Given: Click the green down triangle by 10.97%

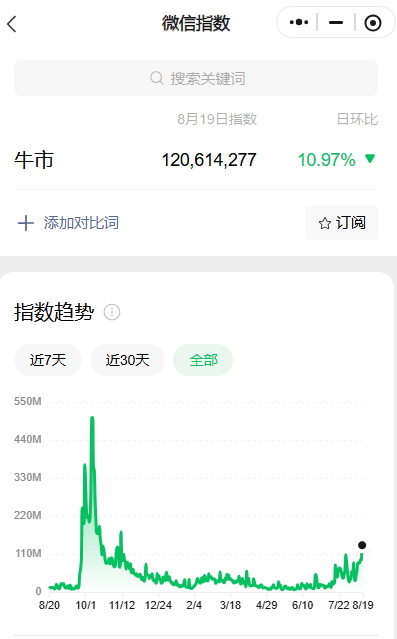Looking at the screenshot, I should 370,159.
